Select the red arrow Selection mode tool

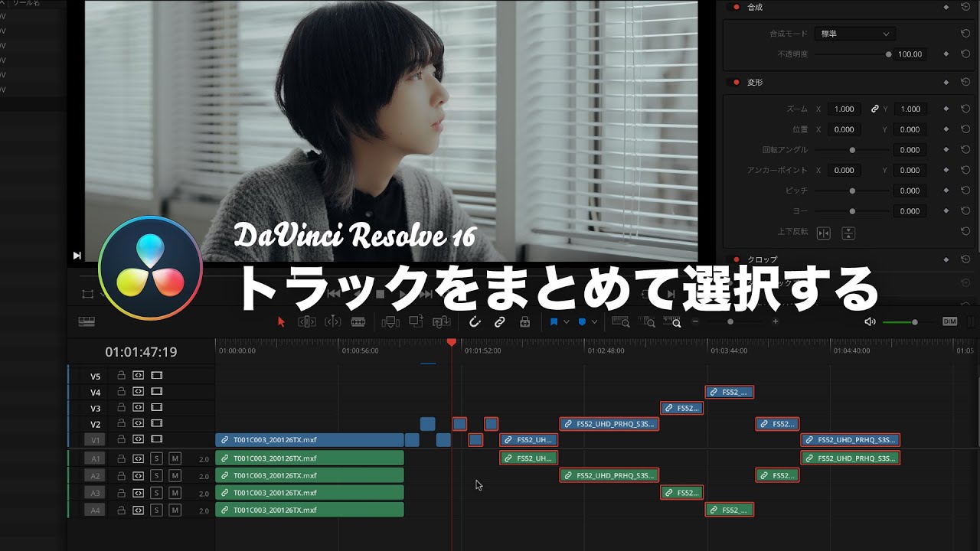pos(281,322)
